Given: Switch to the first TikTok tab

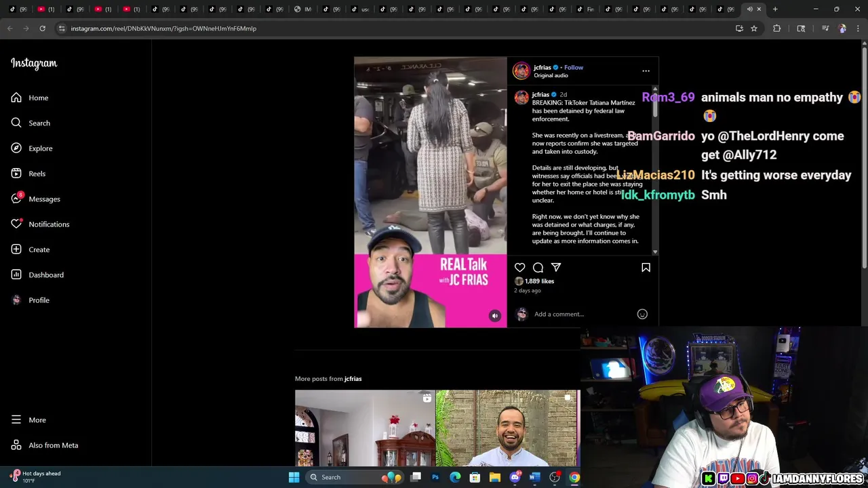Looking at the screenshot, I should coord(17,9).
